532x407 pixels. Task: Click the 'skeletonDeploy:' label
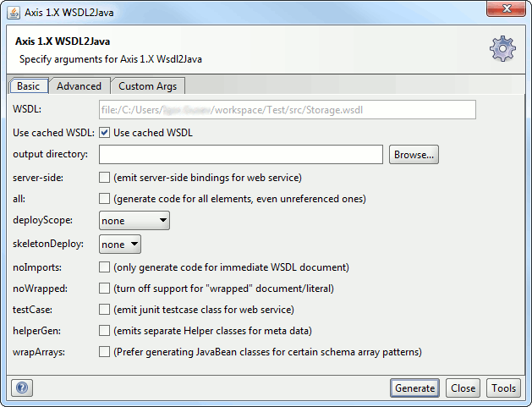48,244
